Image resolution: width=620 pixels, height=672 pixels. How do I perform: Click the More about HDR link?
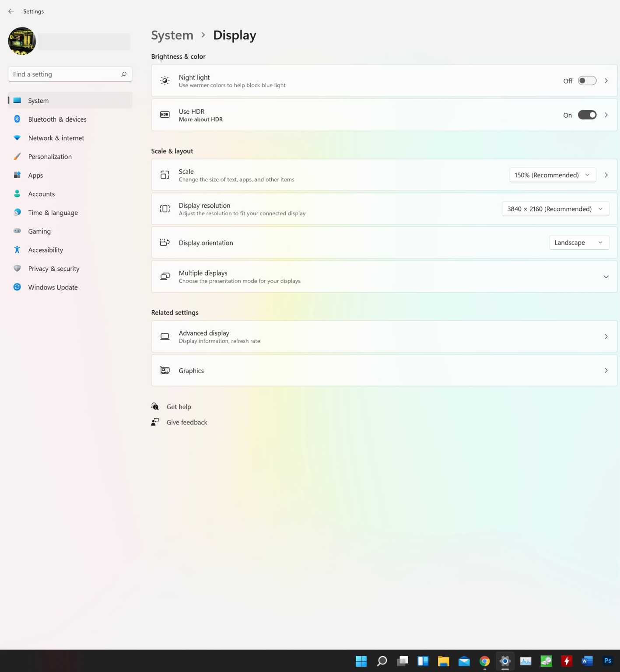click(x=200, y=119)
